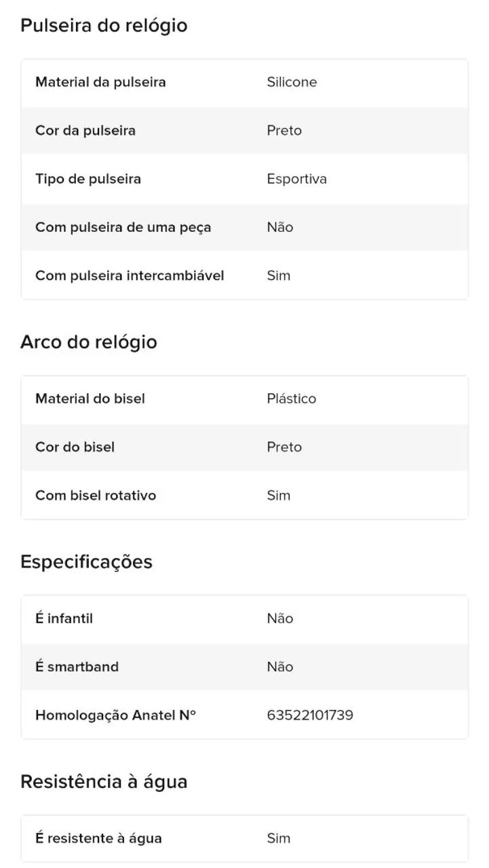Viewport: 489px width, 868px height.
Task: Click Sim value for water resistance
Action: point(279,838)
